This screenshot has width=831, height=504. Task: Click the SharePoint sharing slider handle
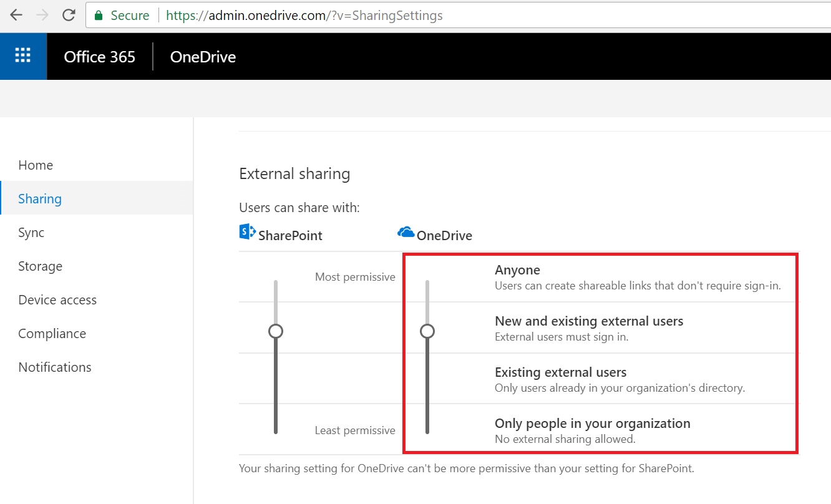click(276, 331)
